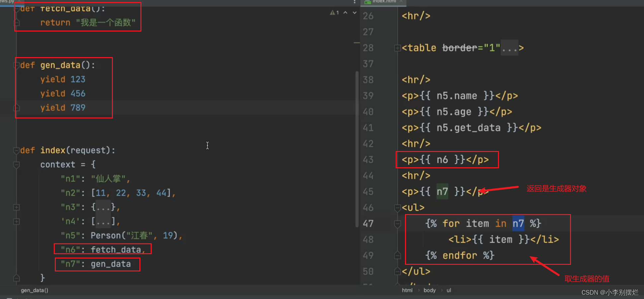Click the '<hr/>' tag on line 42
The width and height of the screenshot is (644, 299).
tap(416, 144)
